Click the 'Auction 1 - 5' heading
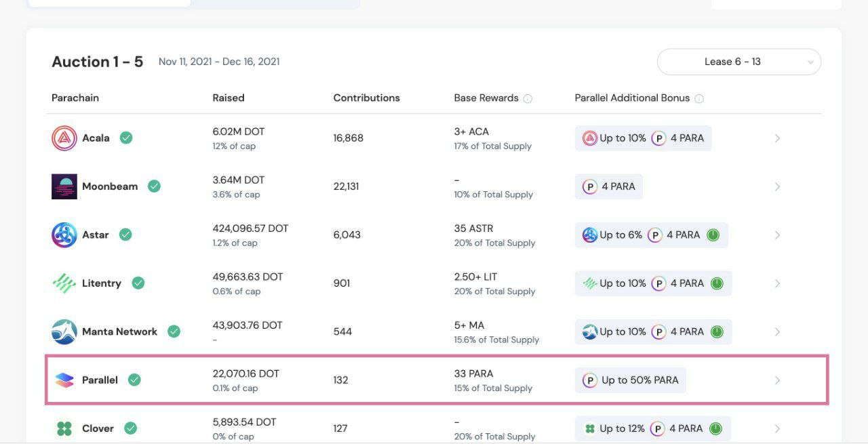This screenshot has width=868, height=444. [x=98, y=62]
